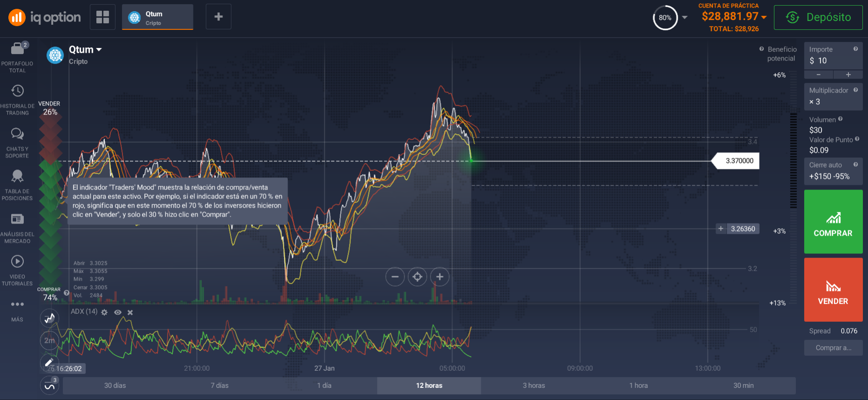Zoom in the chart with plus button

point(440,277)
